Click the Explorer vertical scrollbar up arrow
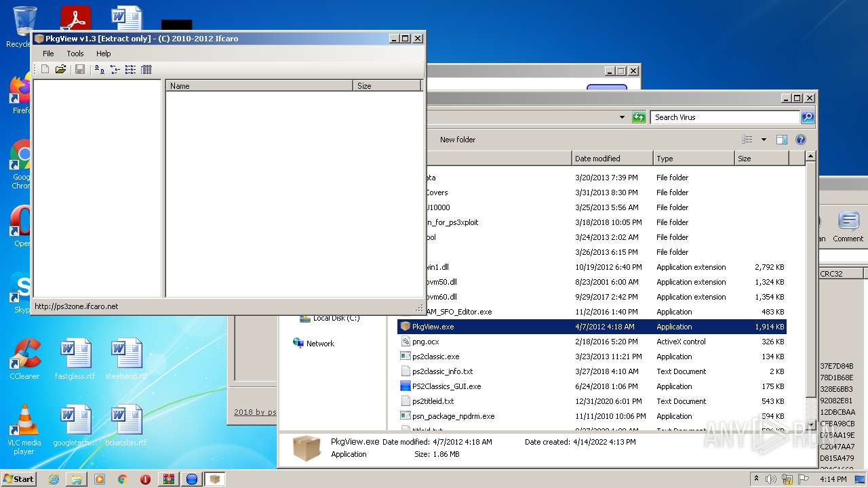This screenshot has height=488, width=868. click(x=810, y=157)
